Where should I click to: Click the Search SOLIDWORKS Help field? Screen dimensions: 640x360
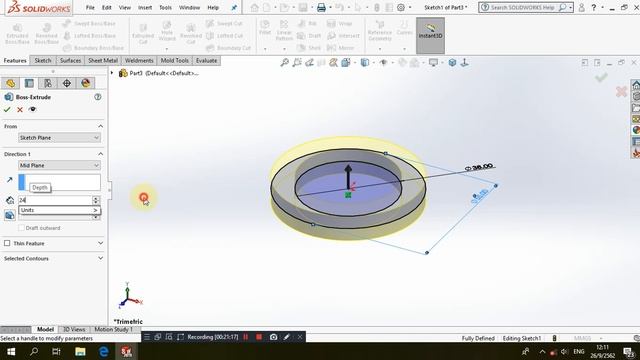coord(522,7)
